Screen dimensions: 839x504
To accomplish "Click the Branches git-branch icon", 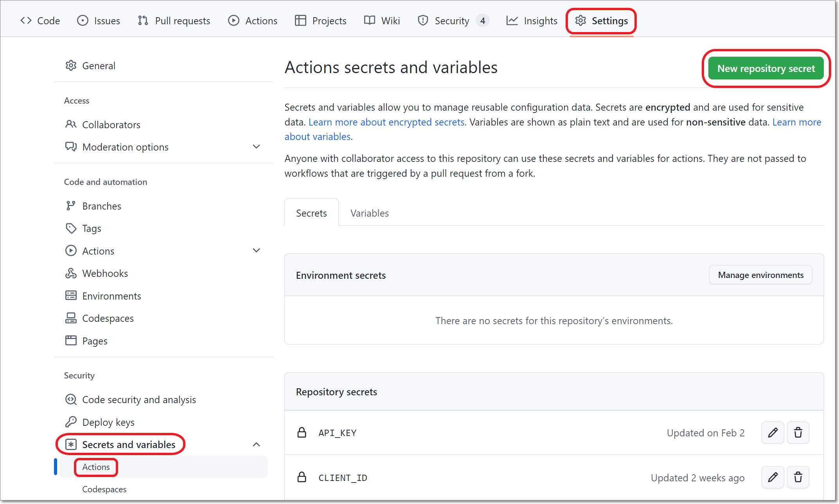I will [71, 206].
